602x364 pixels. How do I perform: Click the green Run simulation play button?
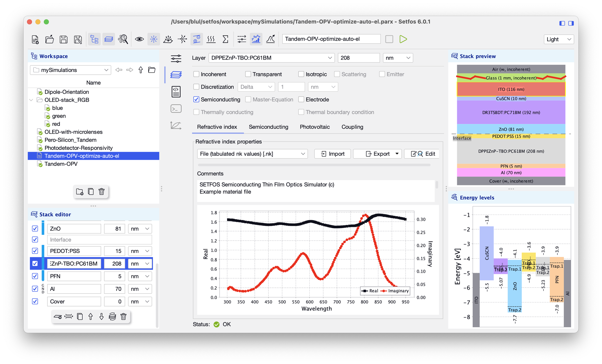click(403, 39)
